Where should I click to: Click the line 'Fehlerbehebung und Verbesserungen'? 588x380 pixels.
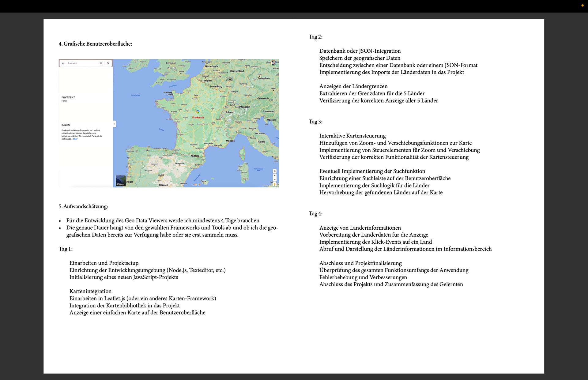coord(363,277)
